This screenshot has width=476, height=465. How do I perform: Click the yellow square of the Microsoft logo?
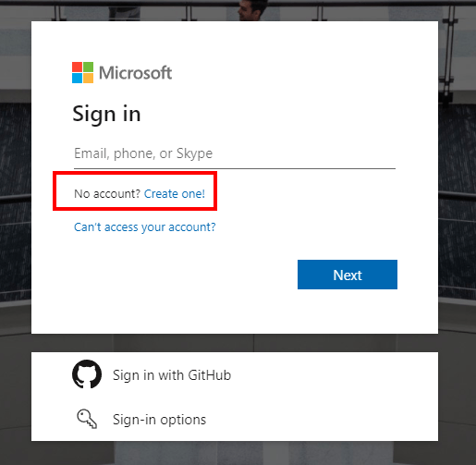pyautogui.click(x=88, y=79)
